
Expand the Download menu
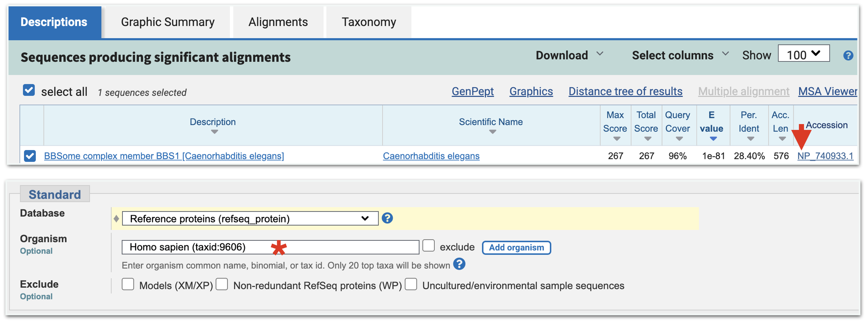click(569, 55)
